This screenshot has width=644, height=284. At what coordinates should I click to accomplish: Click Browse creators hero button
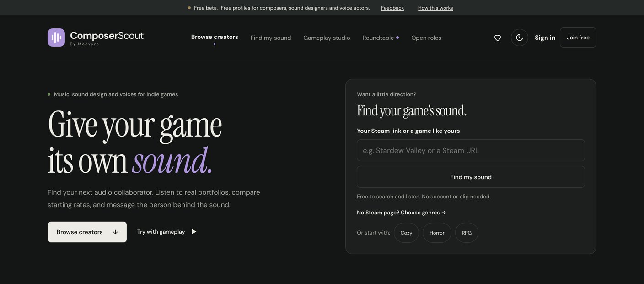87,232
